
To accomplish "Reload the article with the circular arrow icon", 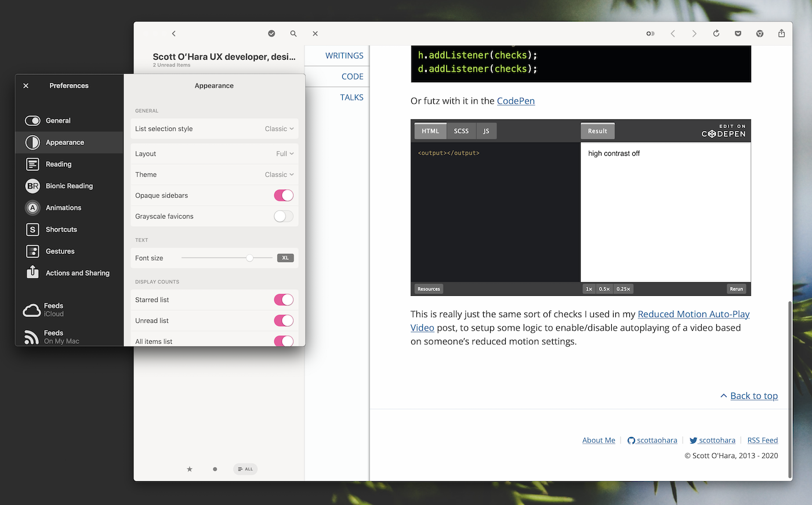I will [x=716, y=34].
